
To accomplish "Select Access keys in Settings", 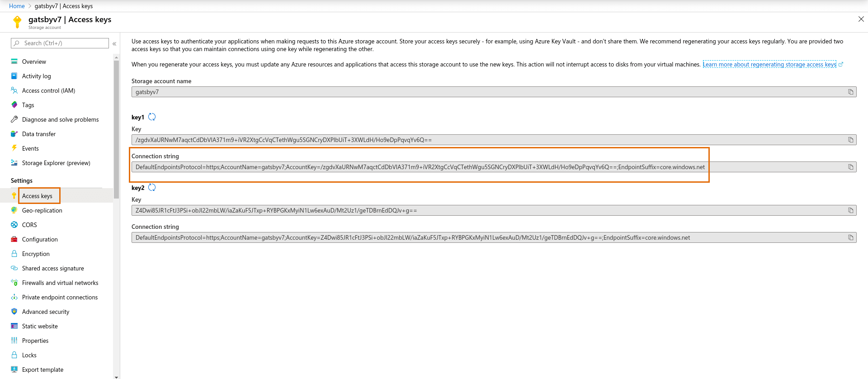I will (37, 196).
